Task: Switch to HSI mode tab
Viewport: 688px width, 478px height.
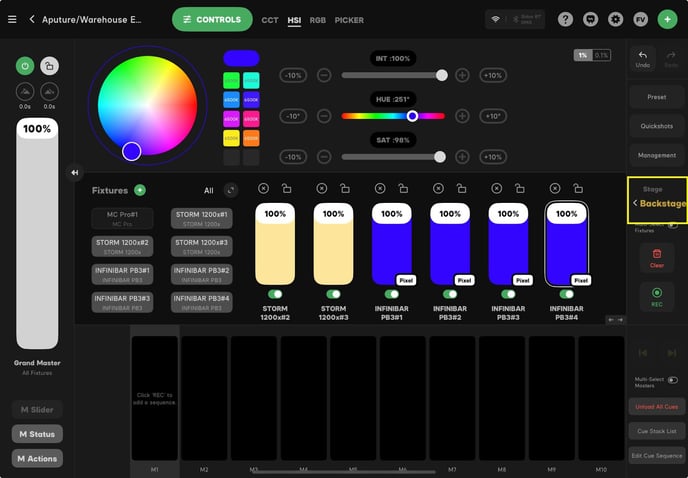Action: coord(294,20)
